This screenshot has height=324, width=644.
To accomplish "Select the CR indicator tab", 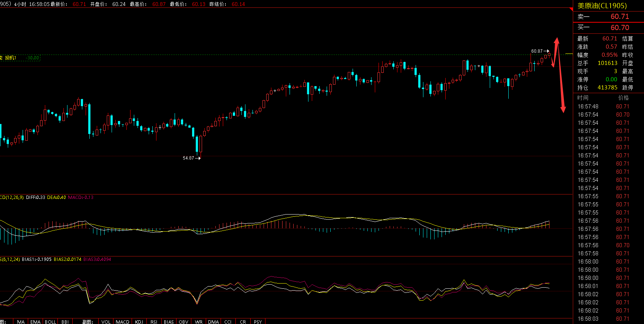I will tap(243, 321).
